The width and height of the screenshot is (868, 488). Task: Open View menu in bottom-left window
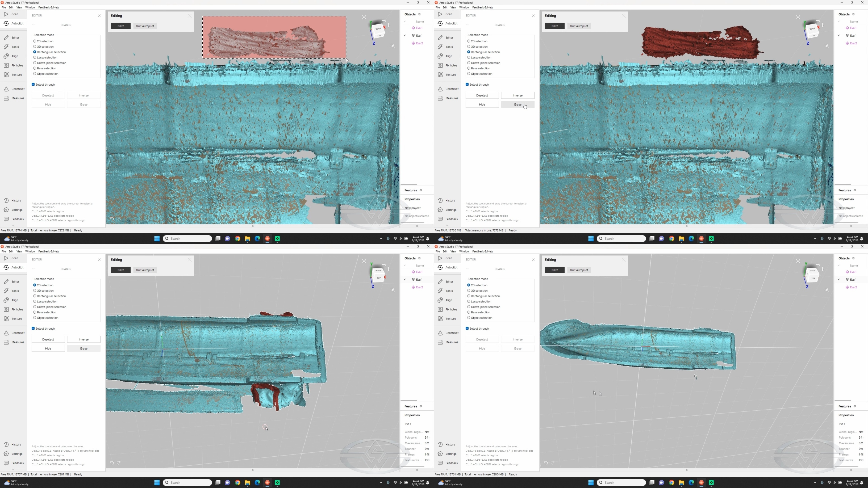[19, 251]
